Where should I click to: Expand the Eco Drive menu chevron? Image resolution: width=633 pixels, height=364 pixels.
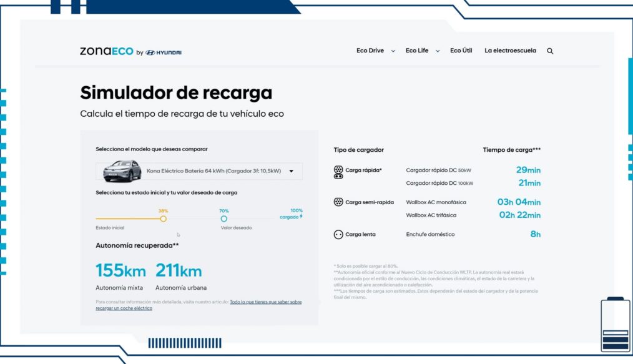tap(393, 51)
